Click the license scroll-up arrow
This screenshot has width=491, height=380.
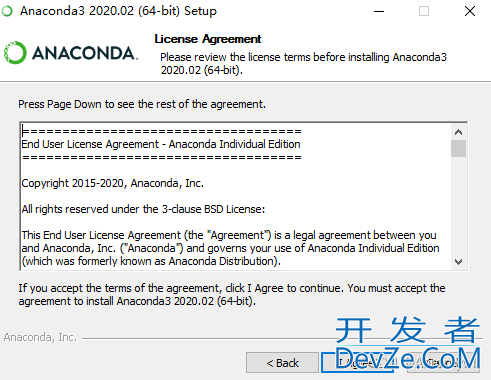[458, 132]
